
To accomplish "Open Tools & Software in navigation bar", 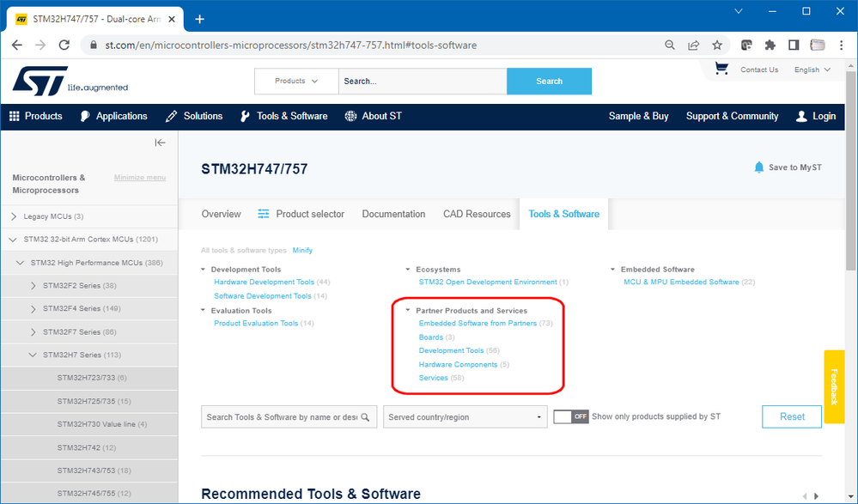I will click(284, 116).
